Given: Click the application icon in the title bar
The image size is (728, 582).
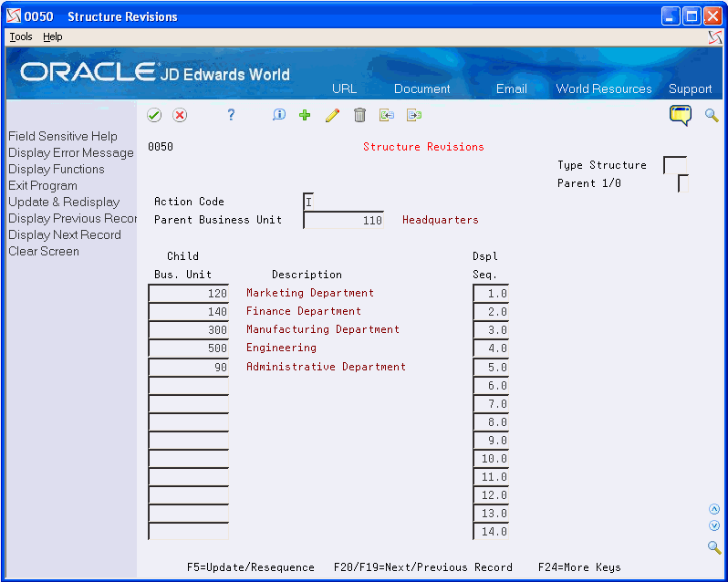Looking at the screenshot, I should (x=14, y=16).
